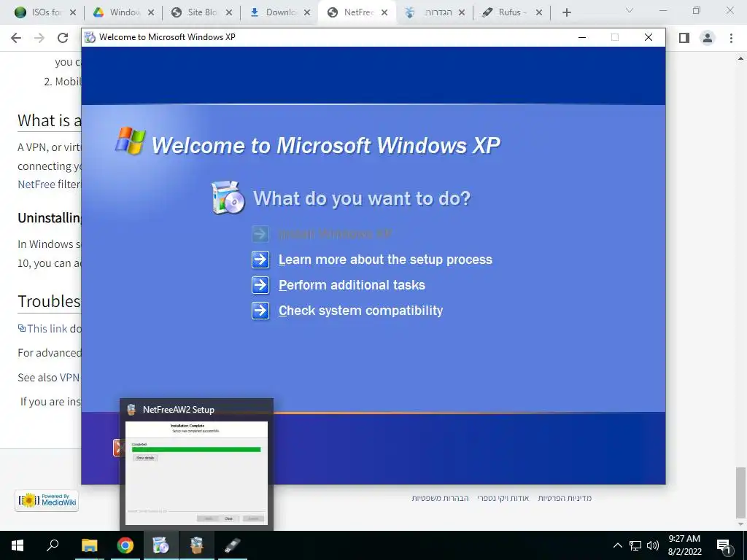Screen dimensions: 747x560
Task: Open taskbar search
Action: 53,545
